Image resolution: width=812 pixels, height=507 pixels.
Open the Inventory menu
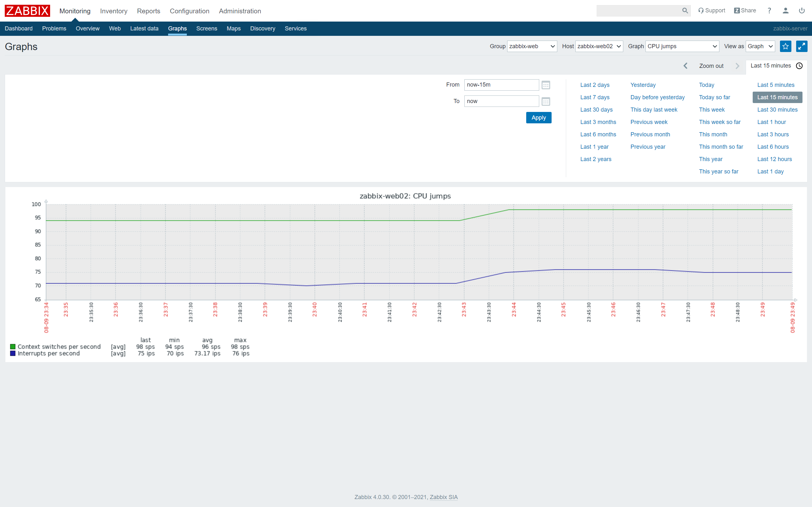[x=114, y=11]
